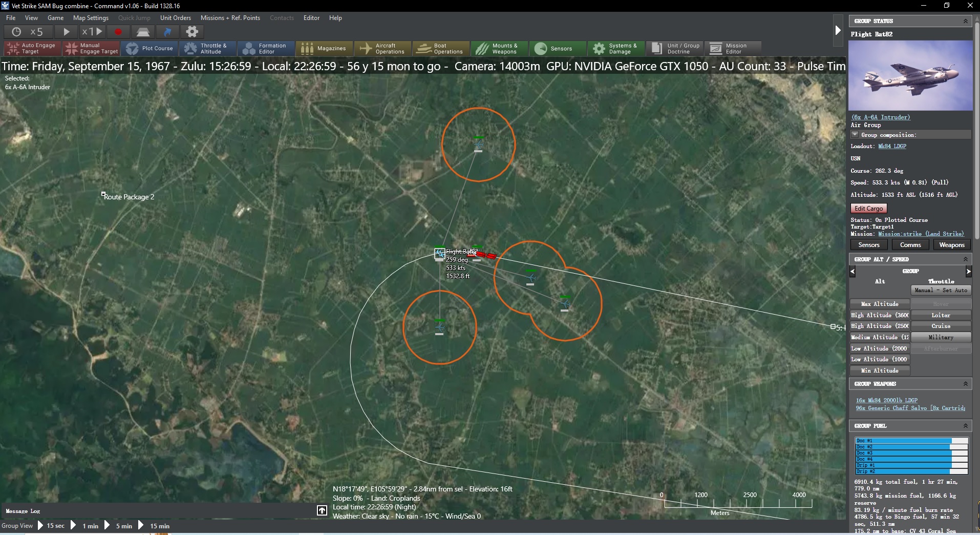Open the gear settings icon in toolbar

(x=192, y=32)
